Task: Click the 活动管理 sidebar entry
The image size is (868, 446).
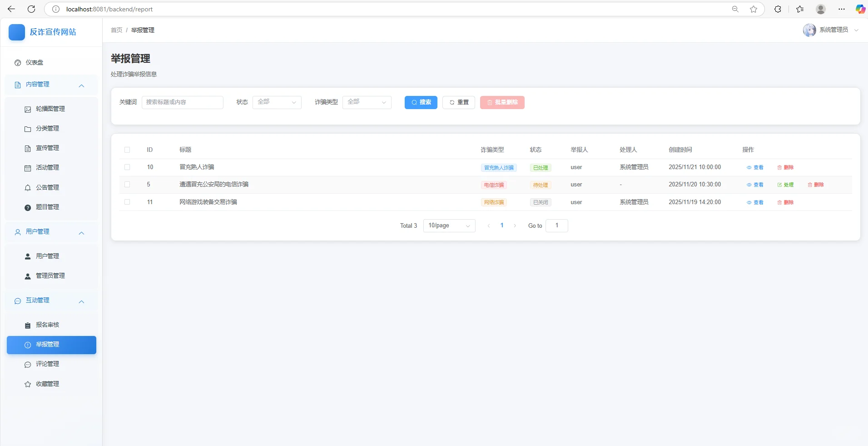Action: 47,167
